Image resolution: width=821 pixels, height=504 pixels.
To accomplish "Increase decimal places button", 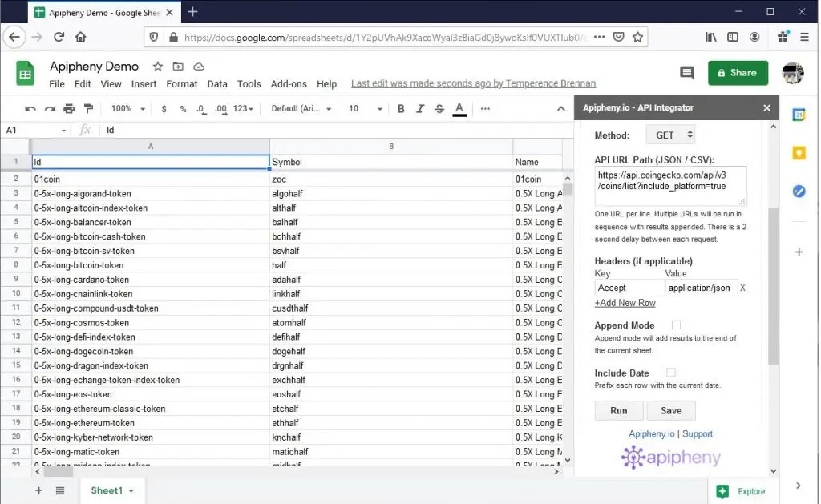I will pos(221,109).
